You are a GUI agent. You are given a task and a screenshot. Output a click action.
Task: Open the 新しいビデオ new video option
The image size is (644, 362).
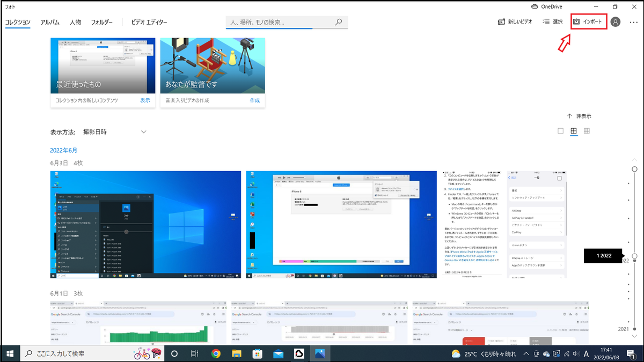tap(515, 22)
